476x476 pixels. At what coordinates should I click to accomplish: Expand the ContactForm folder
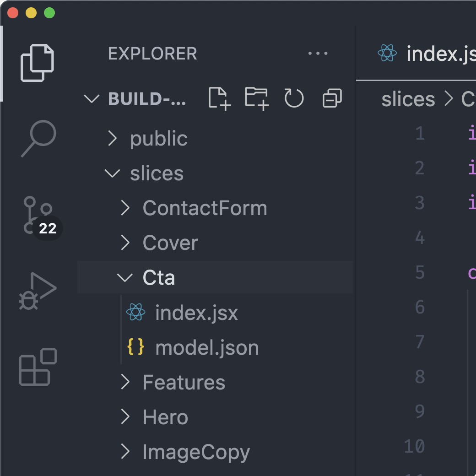point(125,208)
